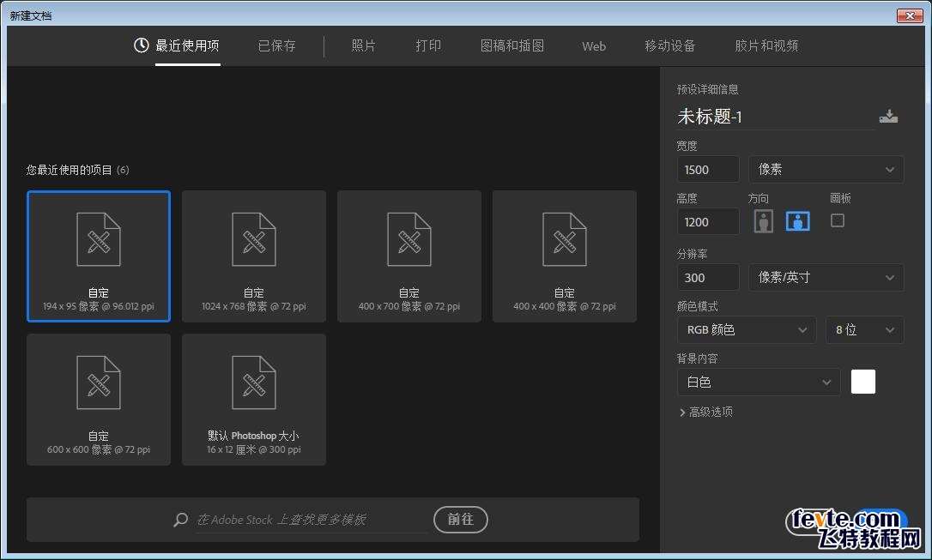Open the RGB 颜色 mode dropdown
932x560 pixels.
747,329
